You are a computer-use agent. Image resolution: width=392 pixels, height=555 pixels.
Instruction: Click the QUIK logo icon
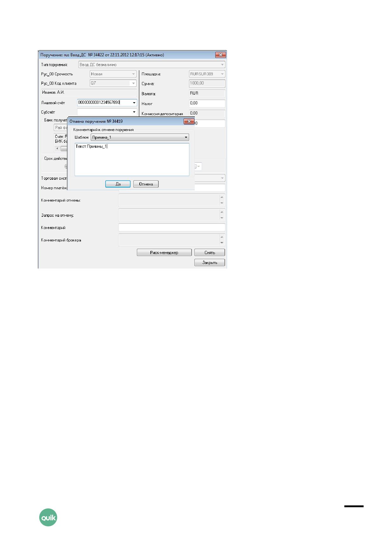pyautogui.click(x=48, y=517)
